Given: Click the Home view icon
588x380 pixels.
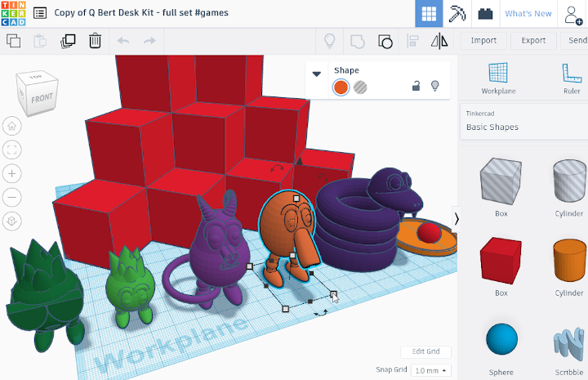Looking at the screenshot, I should tap(12, 126).
